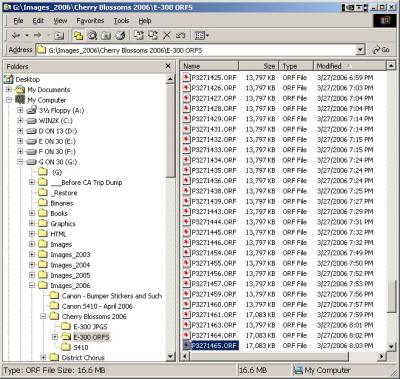Click the Undo toolbar icon
The image size is (400, 379).
pos(180,35)
